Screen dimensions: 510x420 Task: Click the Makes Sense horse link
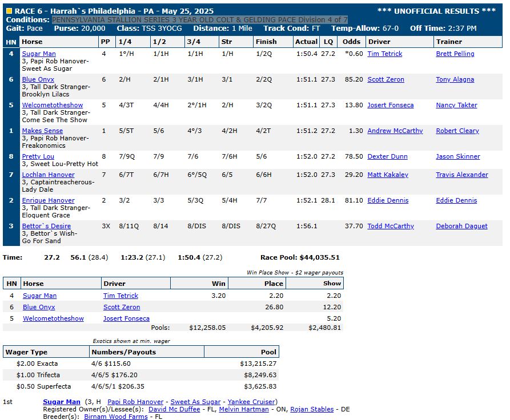point(42,131)
